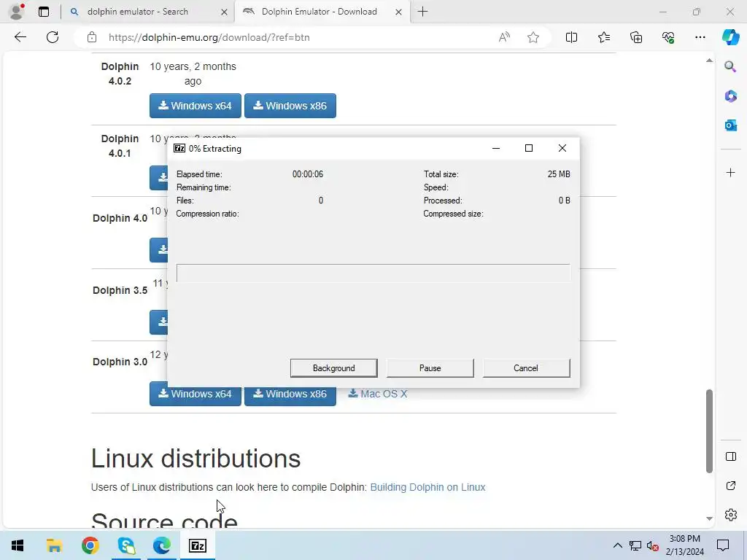Open the Collections icon
This screenshot has width=747, height=560.
[x=636, y=37]
